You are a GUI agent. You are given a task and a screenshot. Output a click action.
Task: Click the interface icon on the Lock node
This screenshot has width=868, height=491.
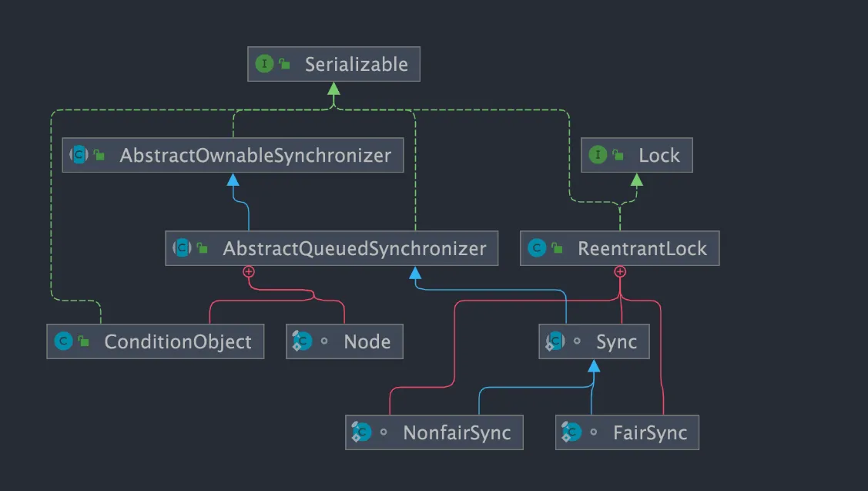[598, 155]
